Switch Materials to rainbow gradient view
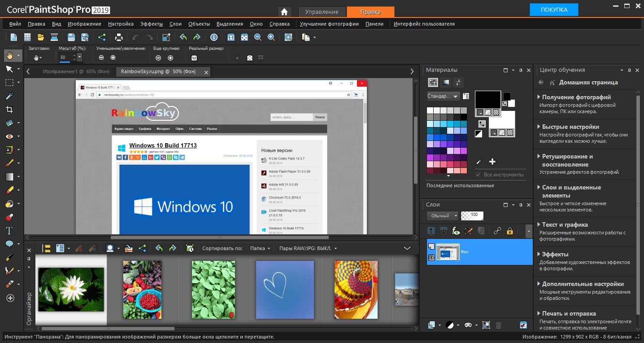Image resolution: width=644 pixels, height=343 pixels. (x=445, y=82)
